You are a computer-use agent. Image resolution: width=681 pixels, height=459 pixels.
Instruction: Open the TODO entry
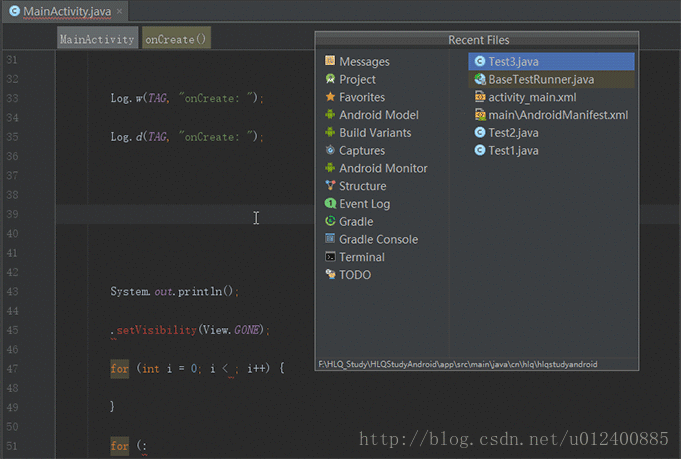click(x=355, y=275)
